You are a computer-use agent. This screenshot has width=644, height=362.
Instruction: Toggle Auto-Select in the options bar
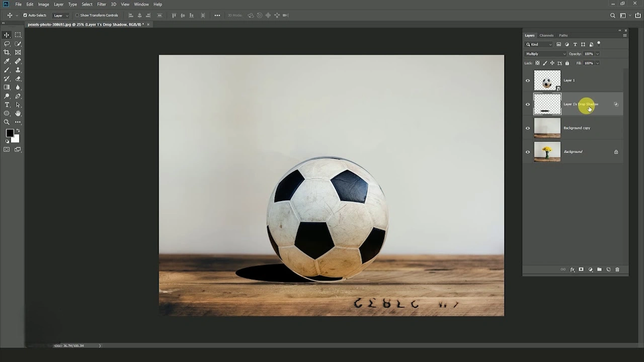(25, 15)
